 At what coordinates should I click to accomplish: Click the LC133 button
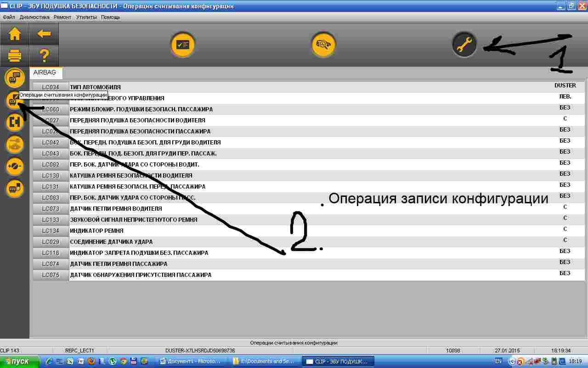[x=51, y=219]
